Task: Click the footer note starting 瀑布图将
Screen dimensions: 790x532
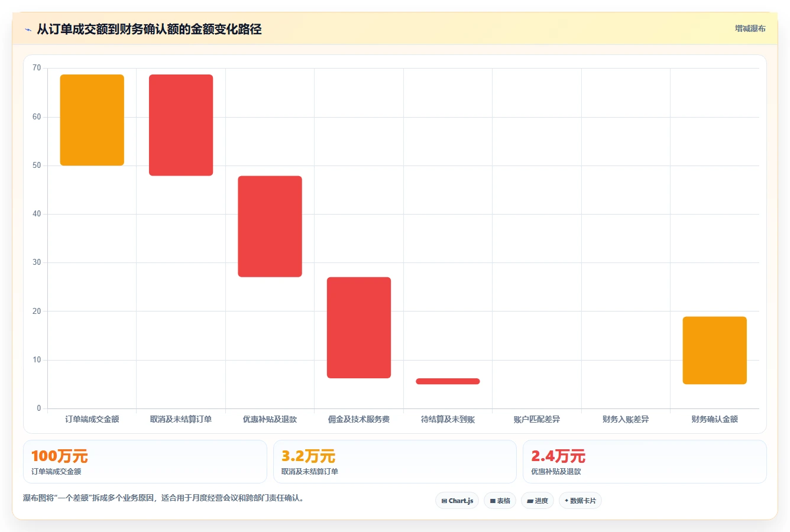Action: click(165, 498)
